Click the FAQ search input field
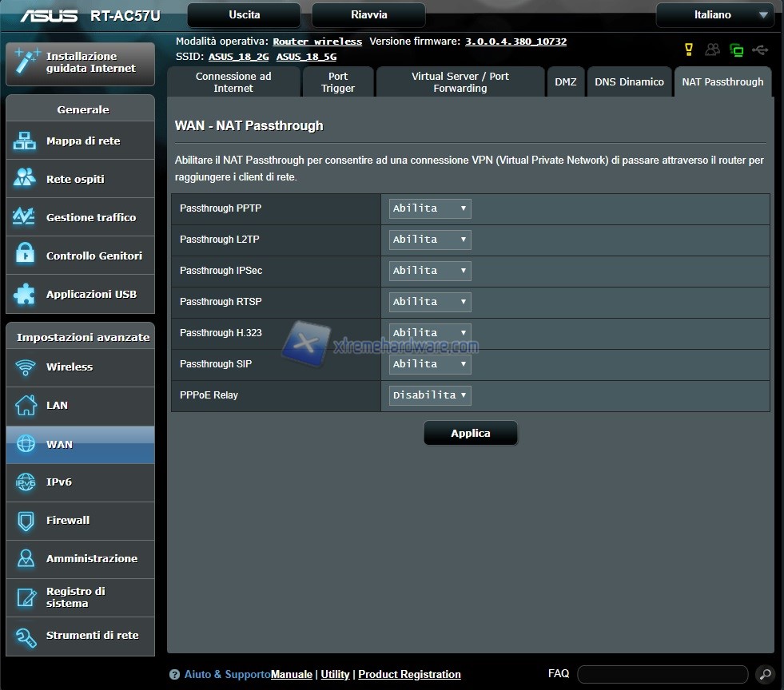Image resolution: width=784 pixels, height=690 pixels. coord(662,674)
